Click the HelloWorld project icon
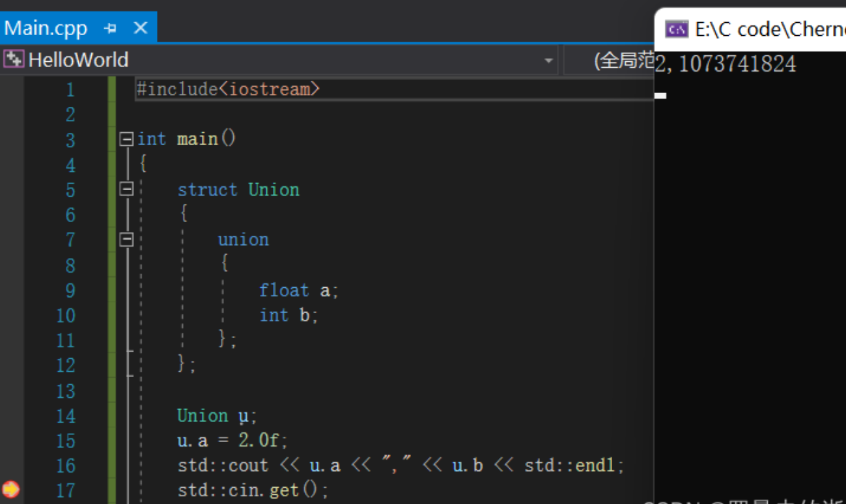Viewport: 846px width, 504px height. [14, 59]
